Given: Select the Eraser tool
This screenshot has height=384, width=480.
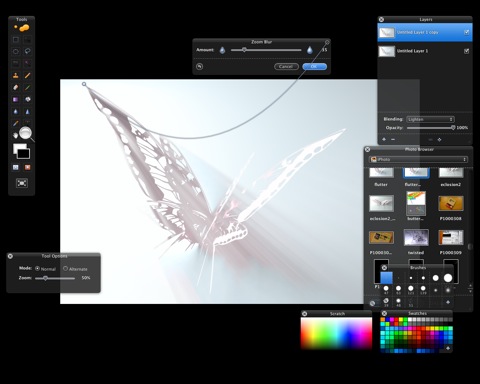Looking at the screenshot, I should click(x=16, y=87).
